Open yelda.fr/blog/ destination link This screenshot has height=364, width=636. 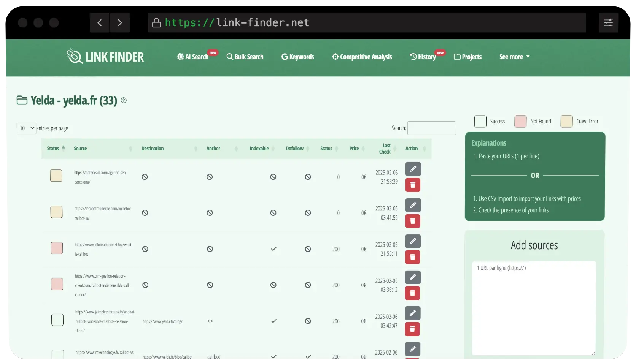(x=162, y=321)
